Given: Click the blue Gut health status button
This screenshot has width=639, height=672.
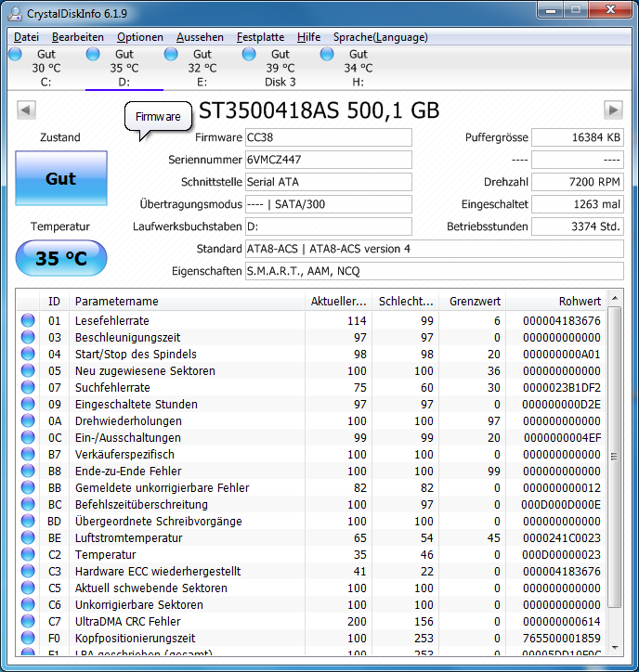Looking at the screenshot, I should point(61,178).
